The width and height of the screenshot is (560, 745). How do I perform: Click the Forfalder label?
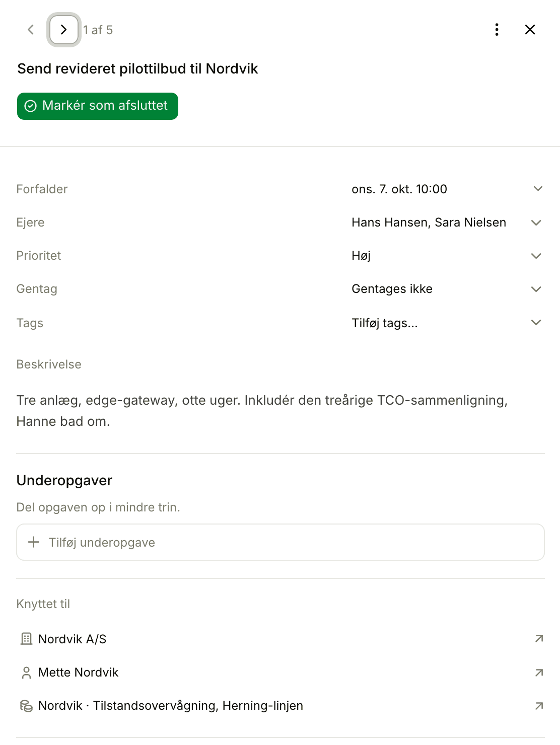coord(42,189)
